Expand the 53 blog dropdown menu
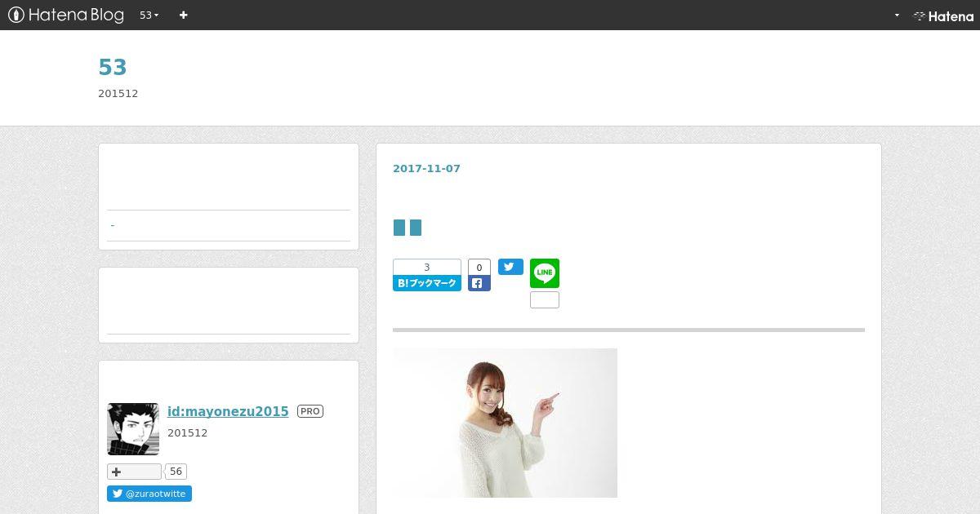Screen dimensions: 980x514 [x=149, y=15]
